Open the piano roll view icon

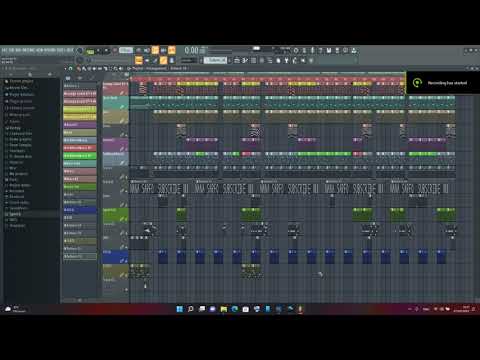point(147,60)
